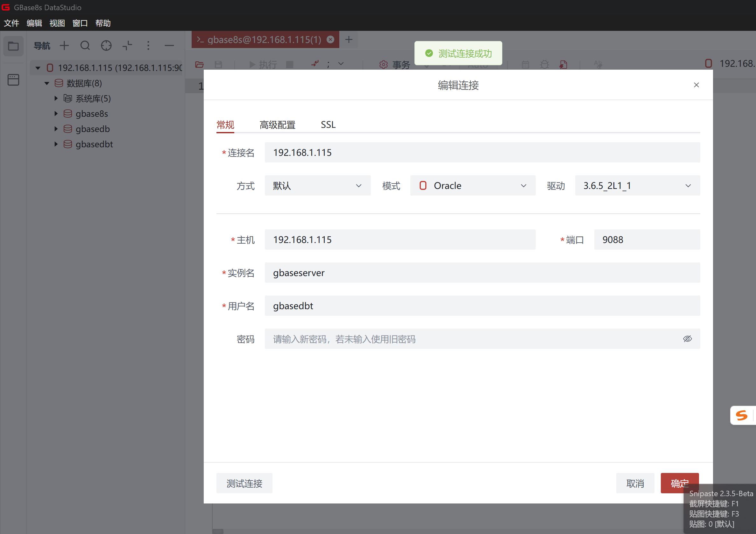
Task: Focus the 密码 password input field
Action: click(x=482, y=339)
